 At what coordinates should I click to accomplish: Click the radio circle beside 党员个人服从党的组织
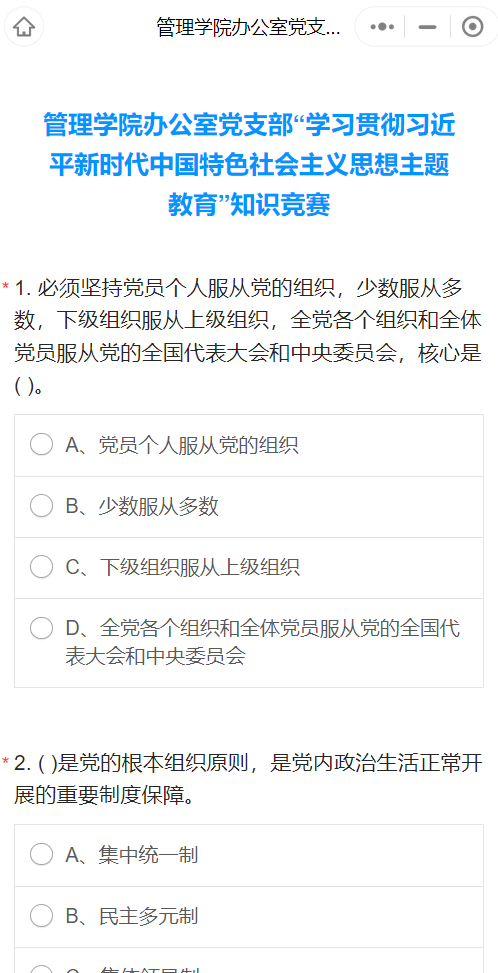tap(42, 445)
